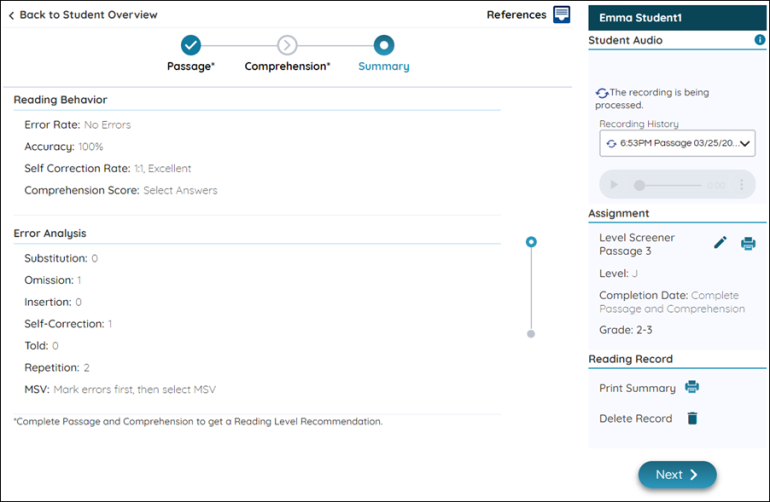Click the audio playback progress slider

tap(668, 185)
